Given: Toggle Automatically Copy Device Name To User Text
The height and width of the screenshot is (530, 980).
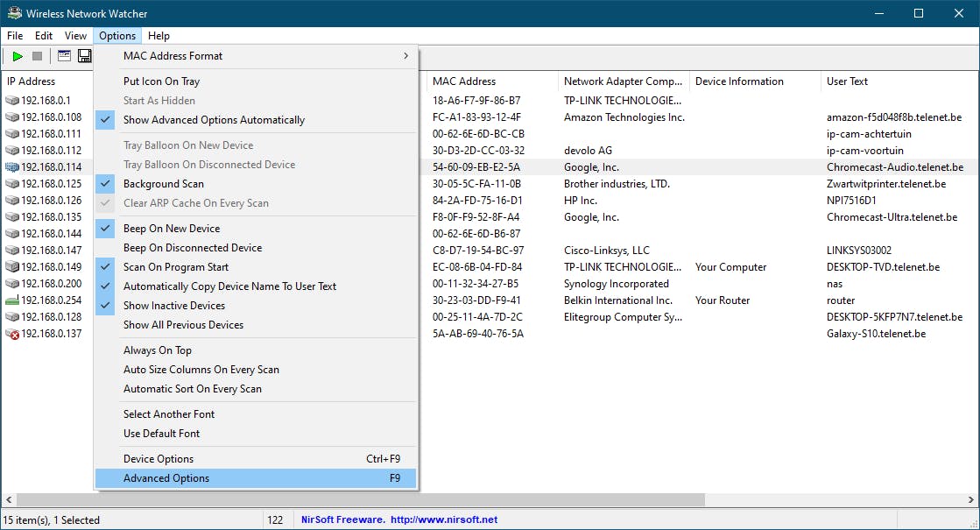Looking at the screenshot, I should click(x=256, y=286).
